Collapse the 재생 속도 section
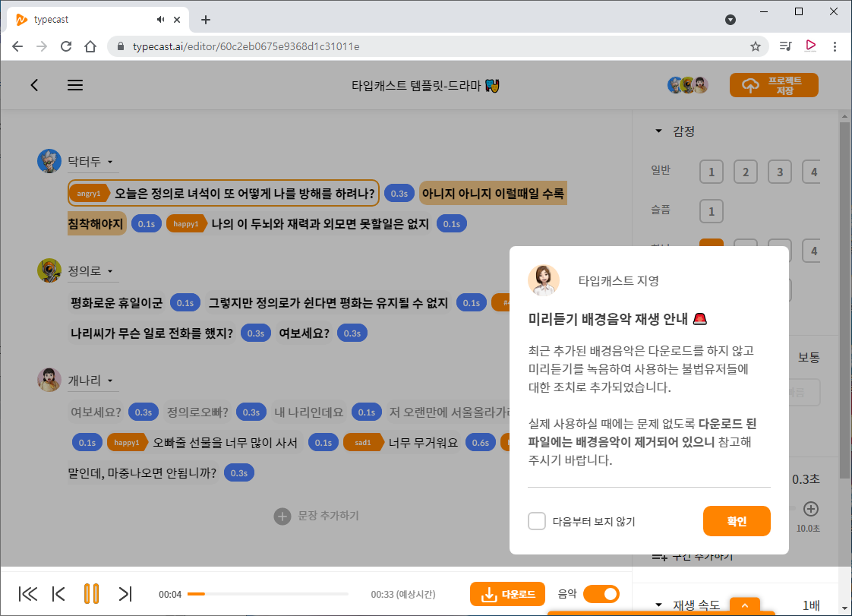Viewport: 852px width, 616px height. (658, 605)
